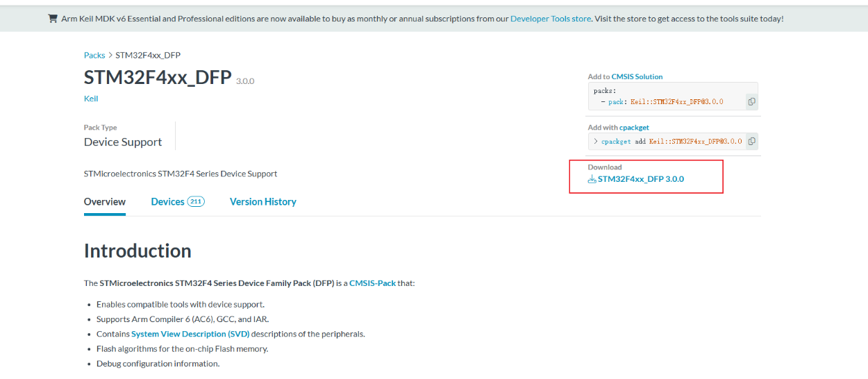Click the shopping cart icon in banner

[x=53, y=19]
